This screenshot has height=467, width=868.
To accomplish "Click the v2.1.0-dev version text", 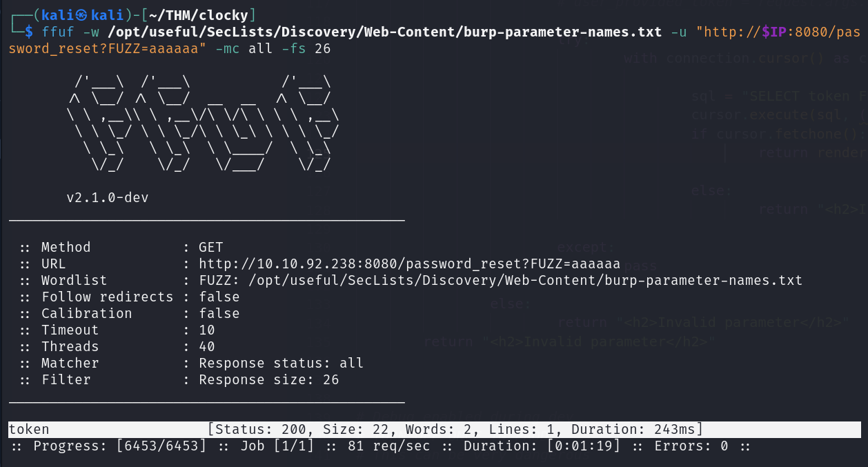I will pyautogui.click(x=107, y=197).
